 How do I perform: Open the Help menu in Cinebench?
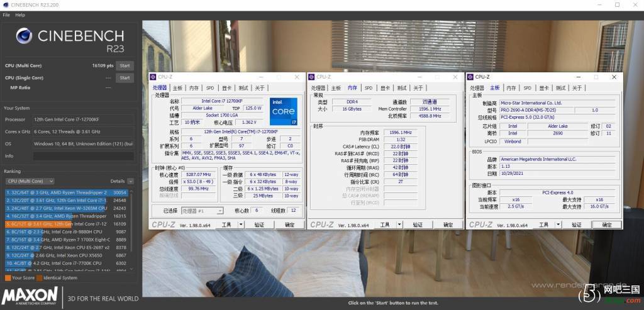pyautogui.click(x=20, y=15)
